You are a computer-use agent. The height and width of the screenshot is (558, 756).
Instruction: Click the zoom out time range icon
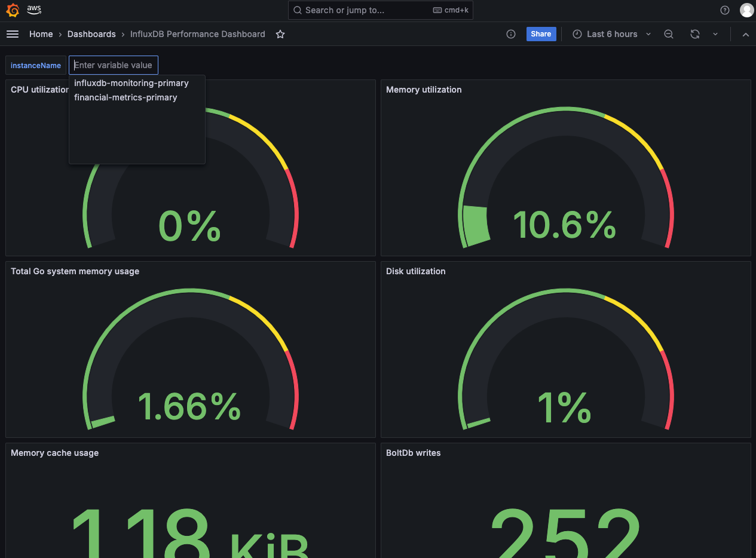[669, 34]
